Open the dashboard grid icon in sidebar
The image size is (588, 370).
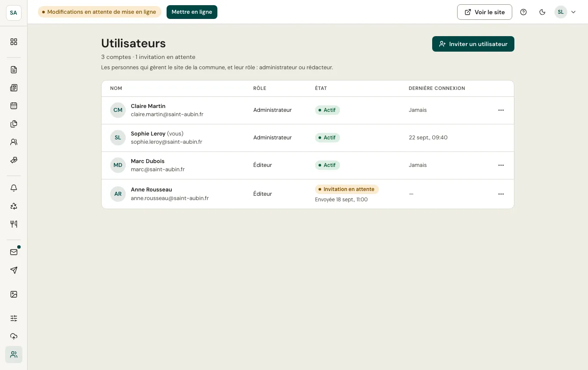click(x=14, y=42)
